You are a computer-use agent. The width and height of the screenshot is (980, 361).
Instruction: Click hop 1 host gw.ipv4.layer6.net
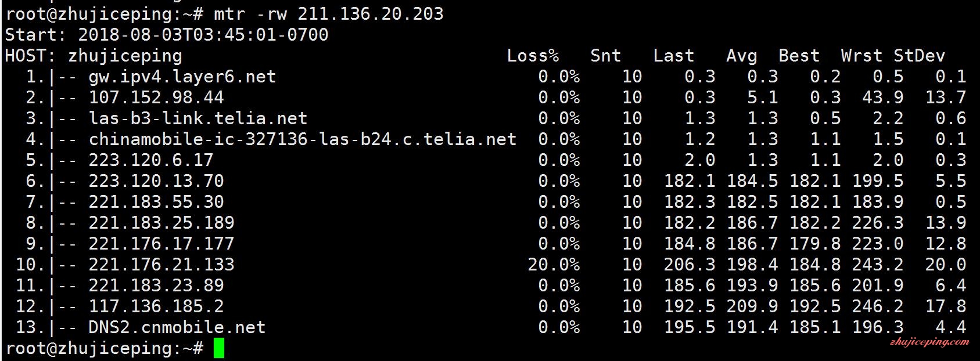coord(182,77)
